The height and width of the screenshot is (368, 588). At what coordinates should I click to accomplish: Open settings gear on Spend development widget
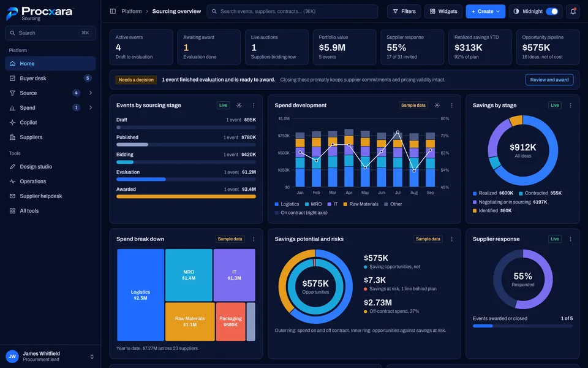click(437, 105)
